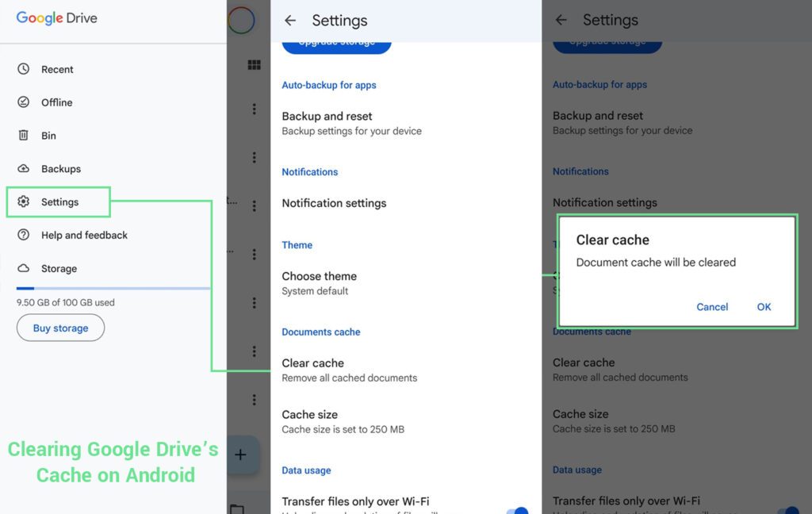Toggle Wi-Fi transfer switch in right dimmed screen
This screenshot has width=812, height=514.
pyautogui.click(x=789, y=510)
